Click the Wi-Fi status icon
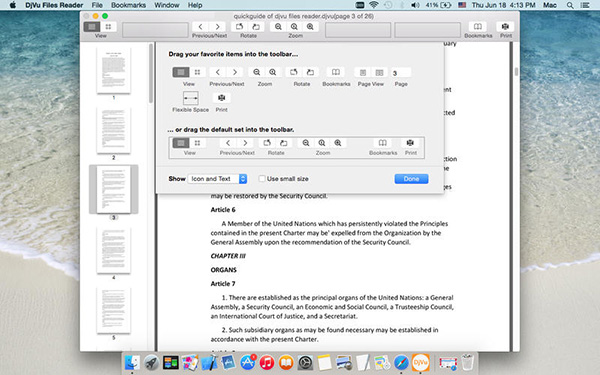600x375 pixels. 373,5
